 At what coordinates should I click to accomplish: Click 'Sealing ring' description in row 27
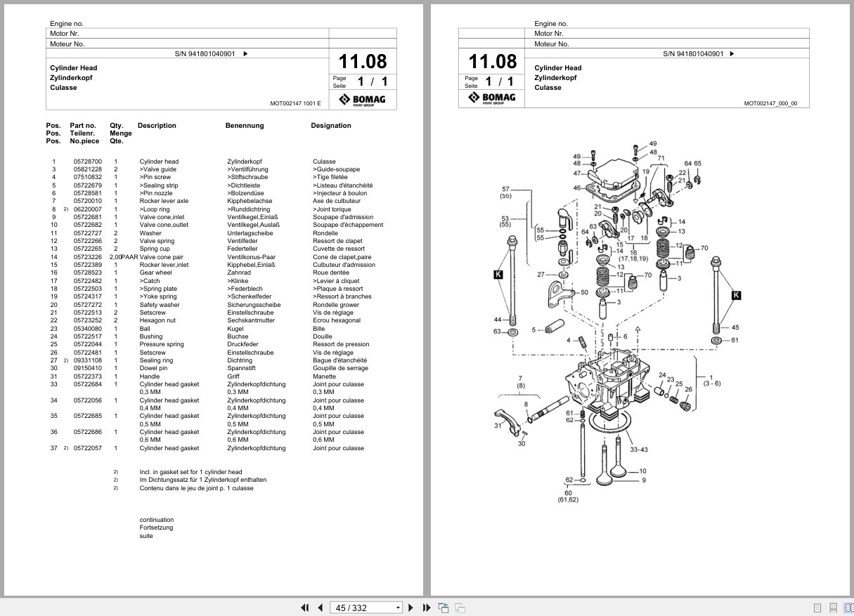(x=156, y=360)
